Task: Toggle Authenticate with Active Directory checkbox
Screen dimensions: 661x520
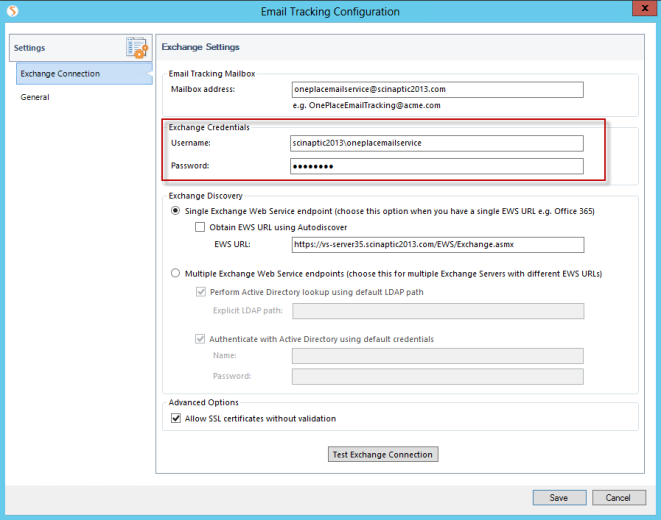Action: click(201, 339)
